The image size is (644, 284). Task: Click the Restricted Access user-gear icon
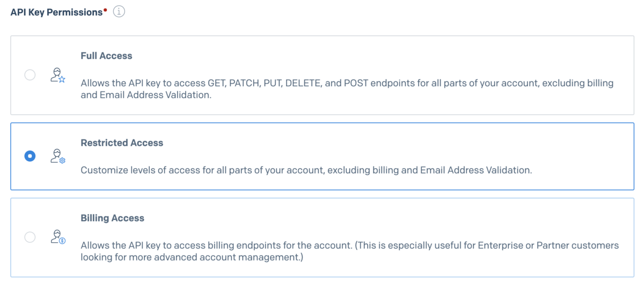click(x=57, y=156)
